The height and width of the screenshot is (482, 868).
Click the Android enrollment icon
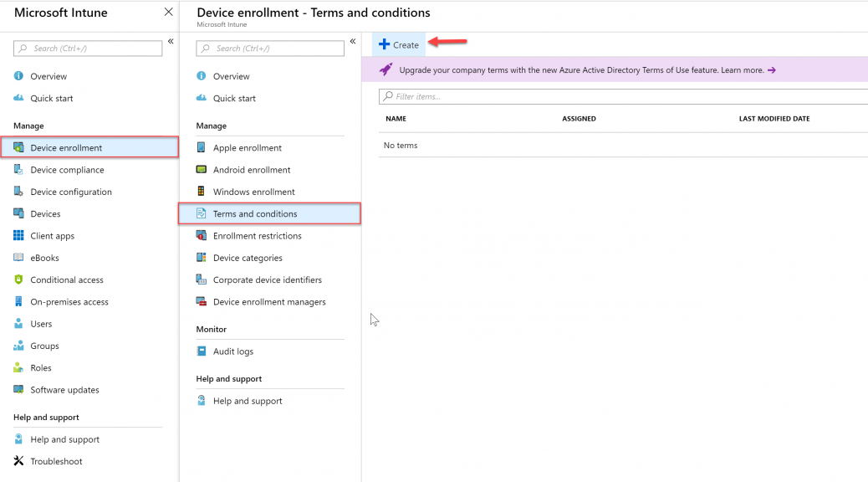click(202, 170)
